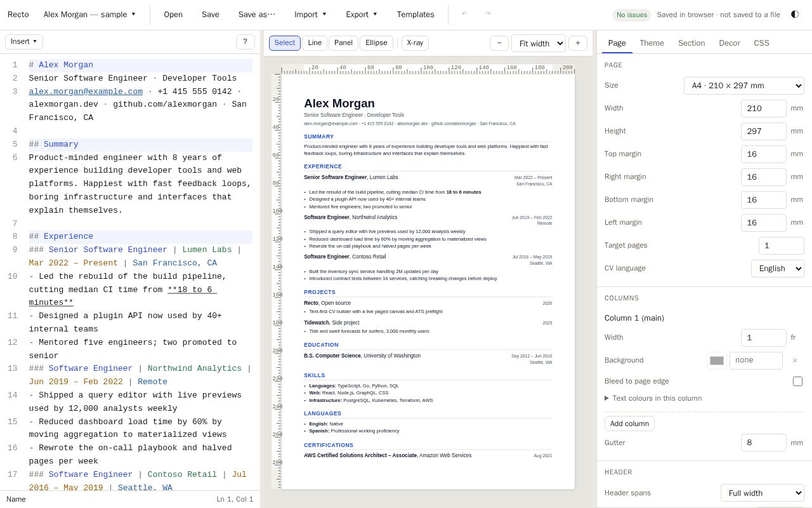
Task: Open the Alex Morgan sample document dropdown
Action: [89, 14]
